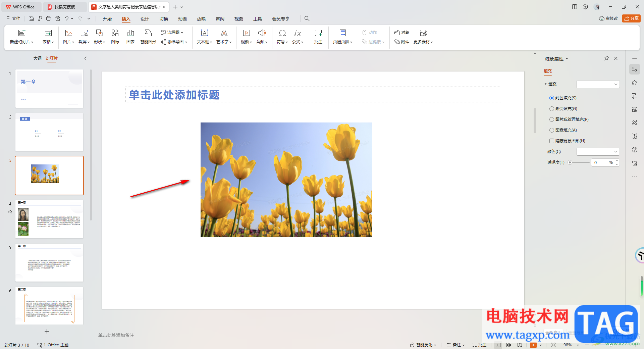The height and width of the screenshot is (349, 644).
Task: Open the Symbol (符号) tool
Action: coord(282,37)
